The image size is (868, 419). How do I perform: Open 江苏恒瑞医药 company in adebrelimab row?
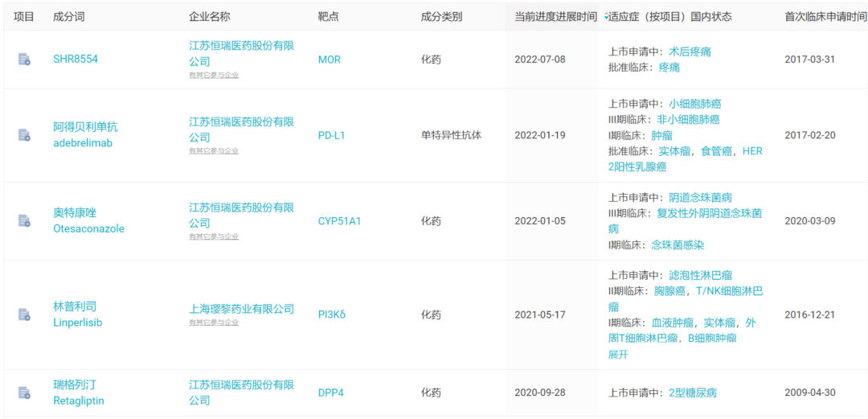(241, 129)
